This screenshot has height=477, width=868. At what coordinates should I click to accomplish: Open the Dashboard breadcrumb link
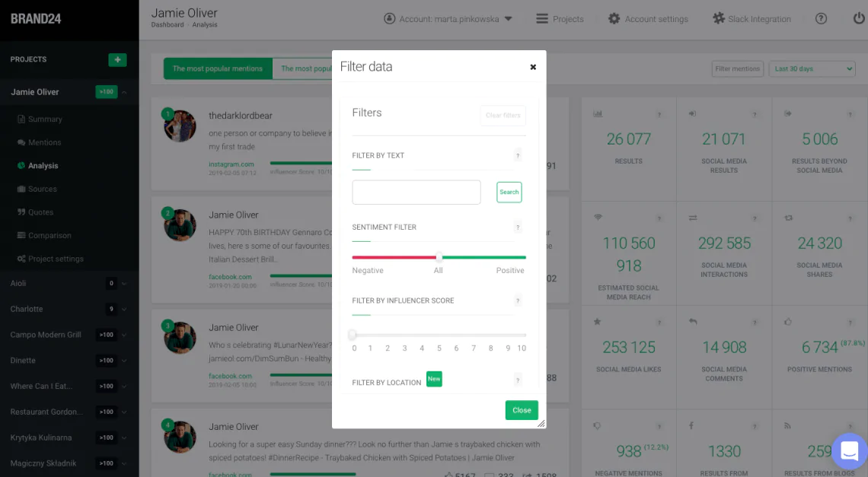tap(168, 25)
